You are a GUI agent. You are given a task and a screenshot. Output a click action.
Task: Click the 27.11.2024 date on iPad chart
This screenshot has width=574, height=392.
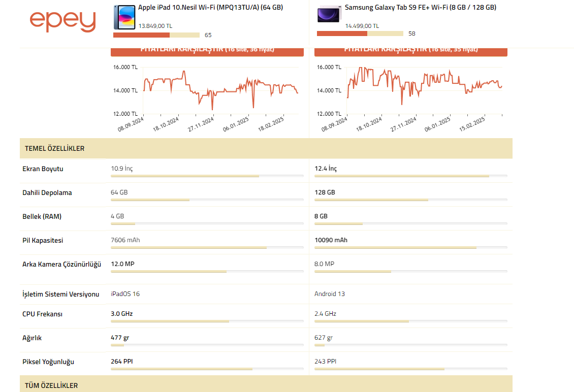pos(201,124)
